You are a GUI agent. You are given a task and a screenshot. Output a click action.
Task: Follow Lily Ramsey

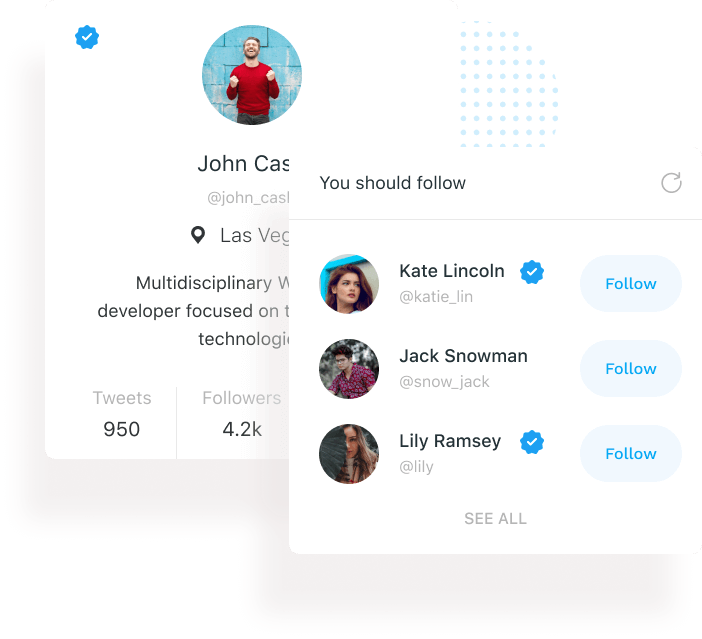[x=631, y=454]
